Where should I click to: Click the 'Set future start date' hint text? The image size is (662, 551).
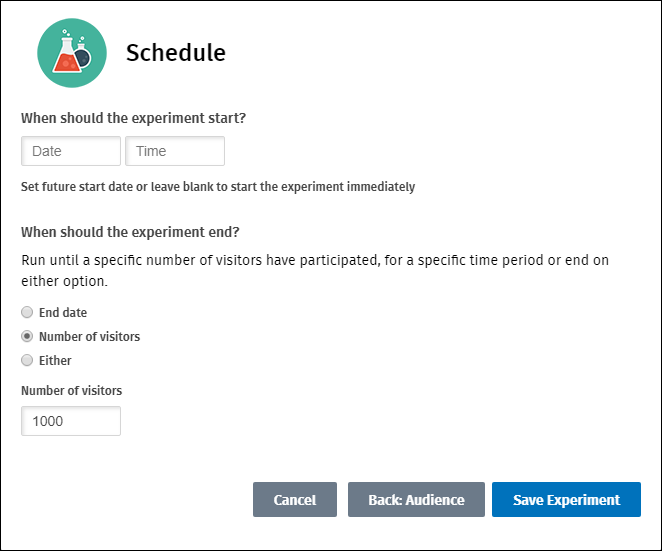(x=218, y=187)
